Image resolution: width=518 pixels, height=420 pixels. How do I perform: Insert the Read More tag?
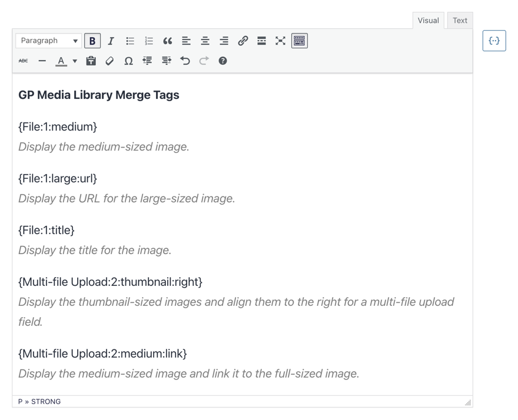click(x=261, y=41)
